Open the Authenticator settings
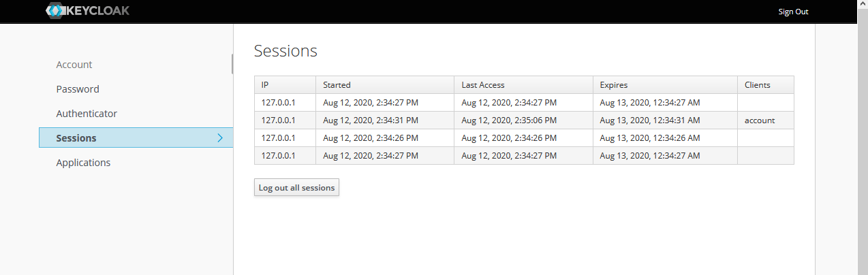This screenshot has width=868, height=275. (87, 114)
